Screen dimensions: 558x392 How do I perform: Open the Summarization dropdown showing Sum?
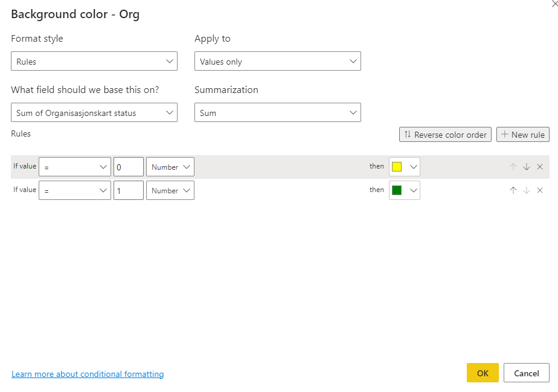[x=278, y=112]
